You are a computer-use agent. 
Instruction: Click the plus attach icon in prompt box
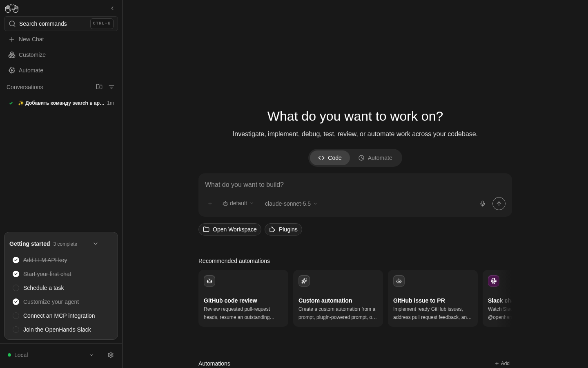210,204
